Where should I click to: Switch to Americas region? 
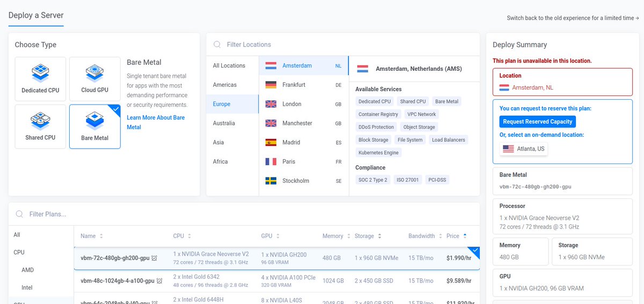point(232,85)
